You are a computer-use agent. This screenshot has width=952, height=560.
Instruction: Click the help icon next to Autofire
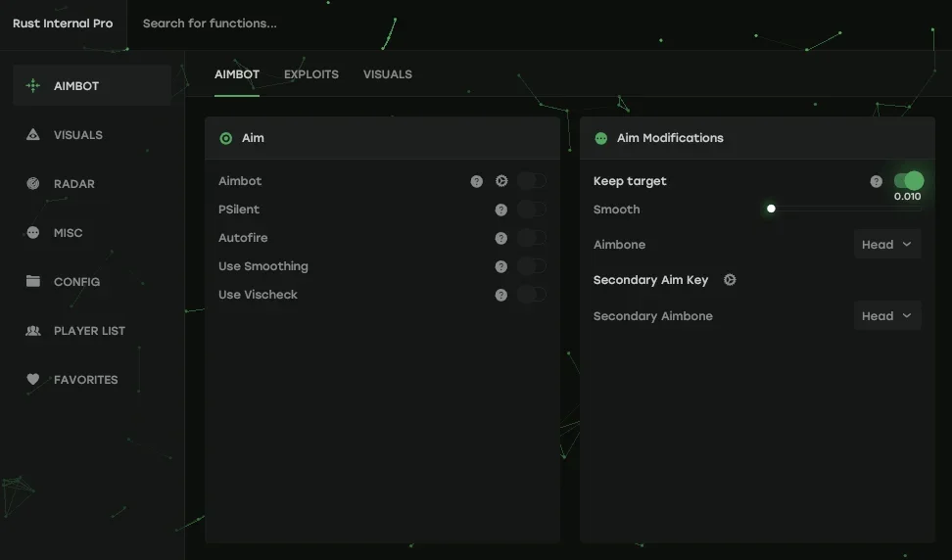500,238
